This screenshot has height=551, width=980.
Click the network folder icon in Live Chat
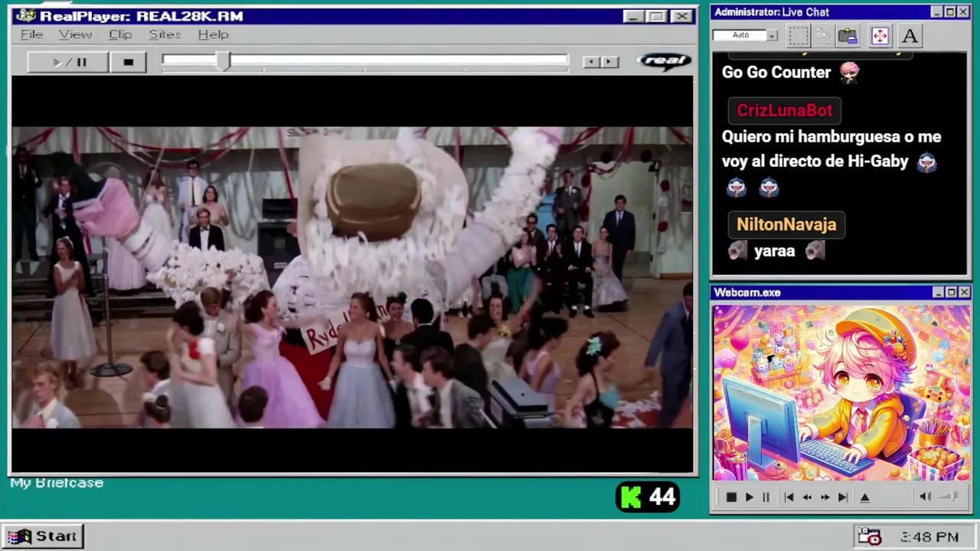pos(848,35)
